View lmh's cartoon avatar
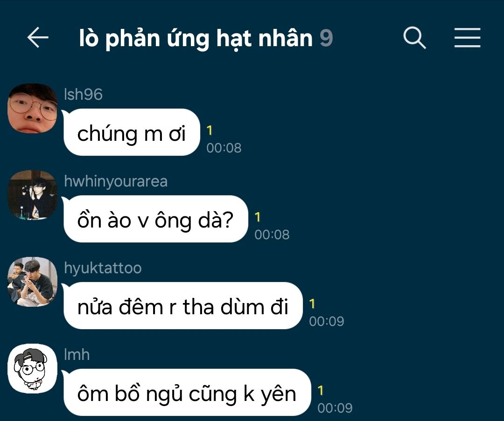 tap(33, 369)
